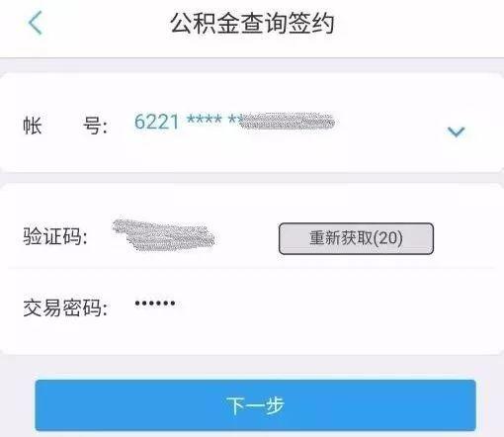Viewport: 504px width, 437px height.
Task: Click the 号: part of account label
Action: (x=95, y=126)
